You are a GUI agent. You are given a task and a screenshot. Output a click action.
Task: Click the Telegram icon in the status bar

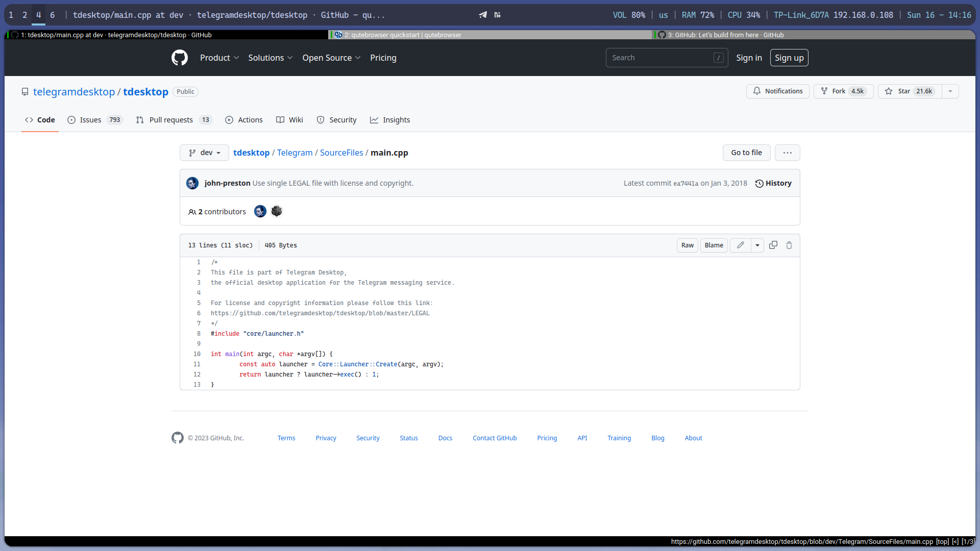point(482,15)
